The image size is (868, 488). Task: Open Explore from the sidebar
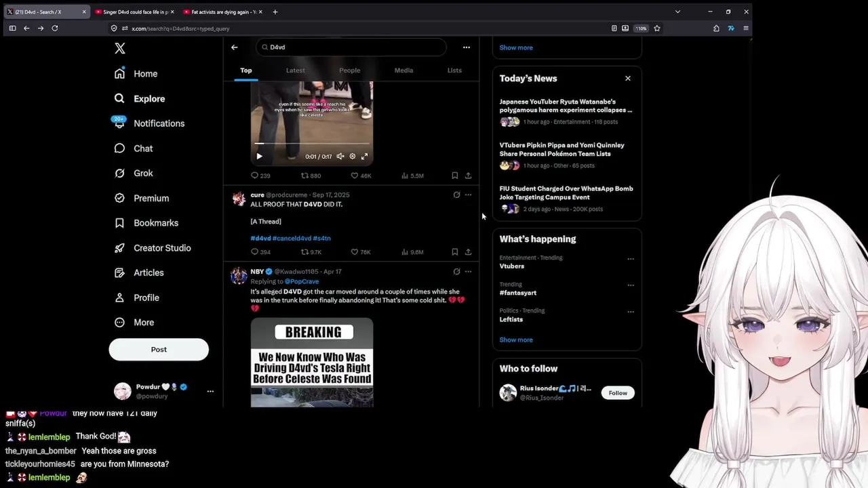coord(140,99)
